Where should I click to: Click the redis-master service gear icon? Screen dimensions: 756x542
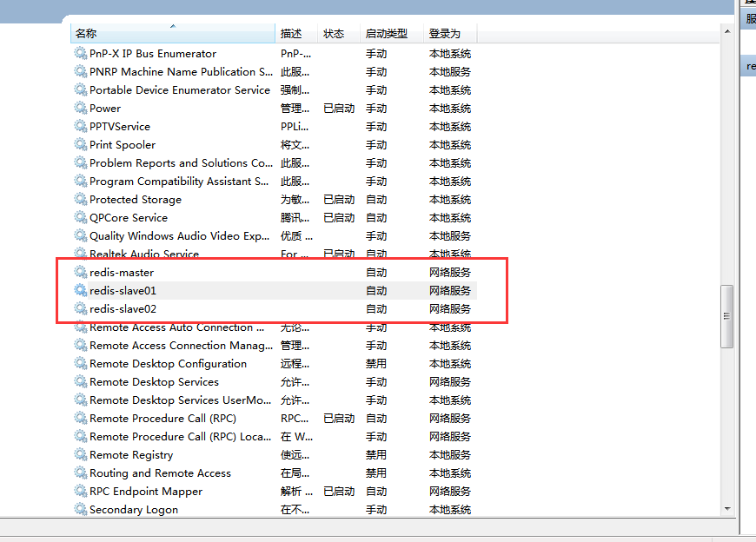pos(81,272)
